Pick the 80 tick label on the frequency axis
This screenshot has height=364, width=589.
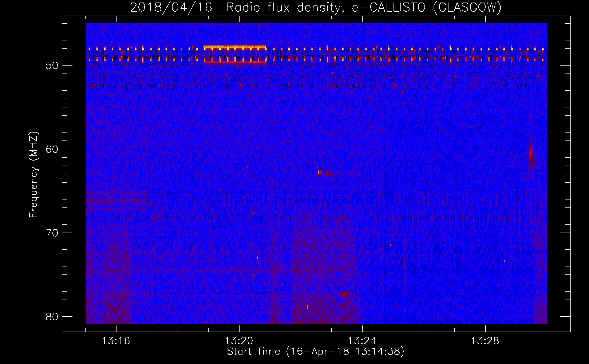(52, 317)
